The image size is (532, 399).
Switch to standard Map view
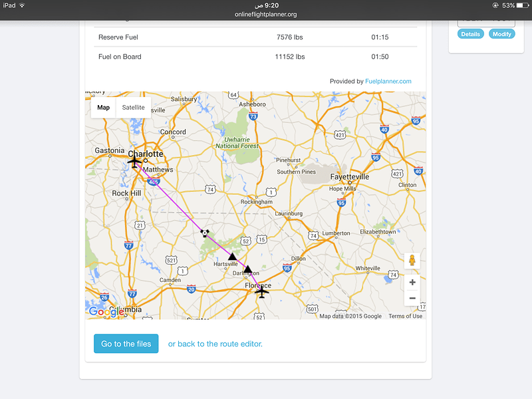(104, 108)
